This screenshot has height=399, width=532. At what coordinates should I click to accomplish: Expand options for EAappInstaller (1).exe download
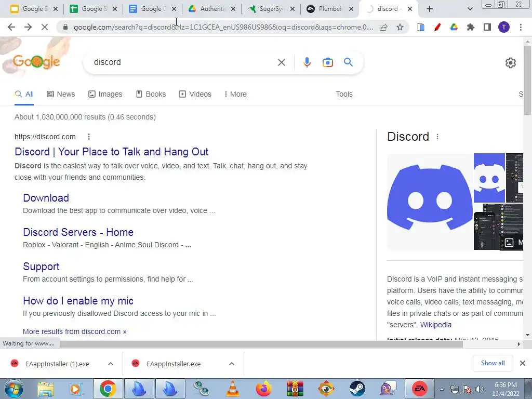pyautogui.click(x=111, y=364)
